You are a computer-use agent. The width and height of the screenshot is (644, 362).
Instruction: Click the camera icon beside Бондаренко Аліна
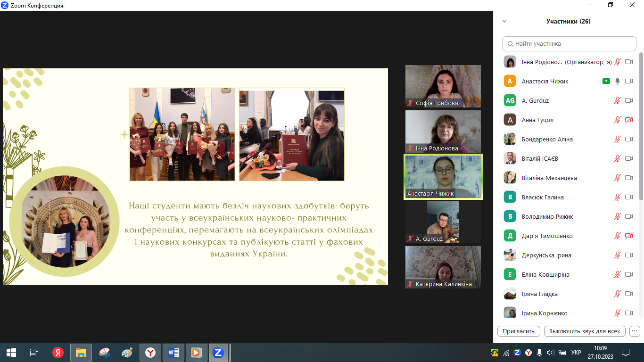[629, 139]
